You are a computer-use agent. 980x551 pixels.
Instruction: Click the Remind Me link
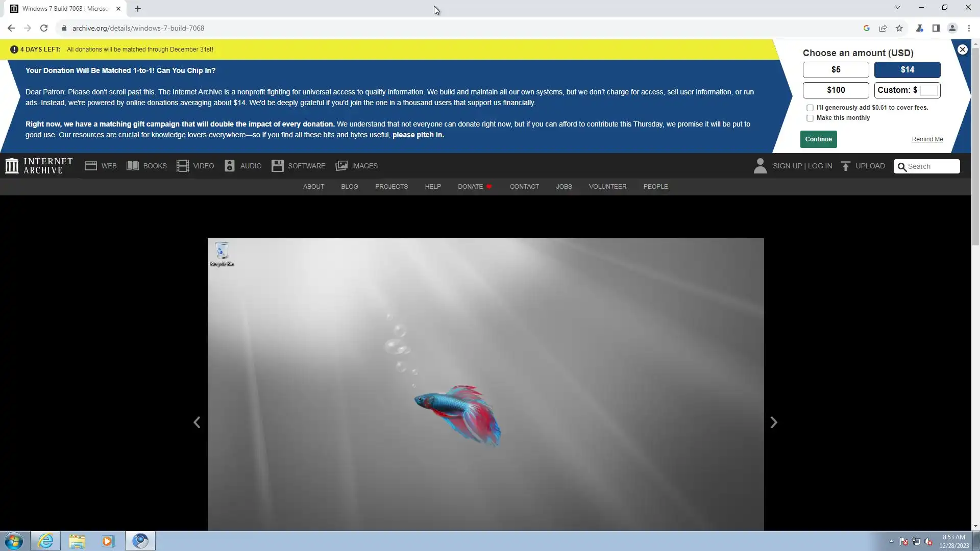(927, 139)
